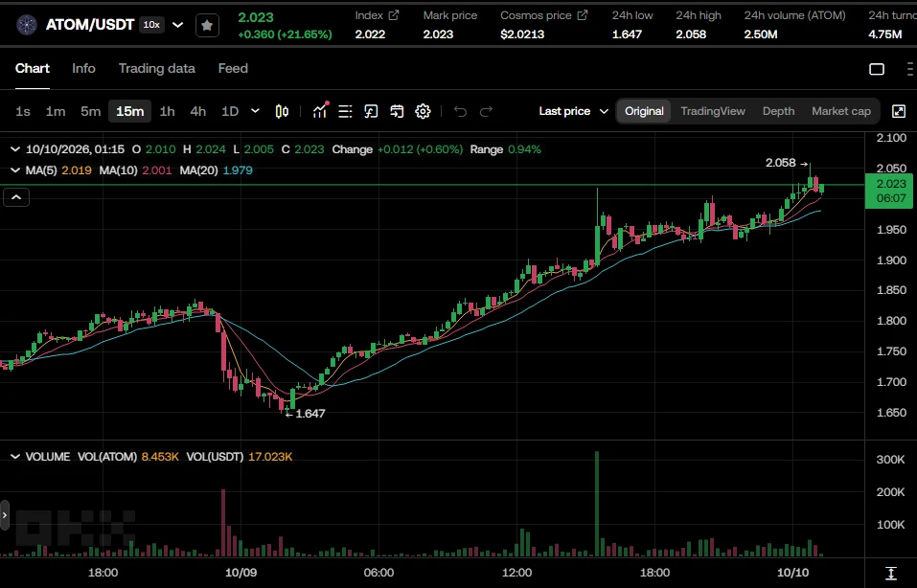Go to the Trading data tab
Screen dimensions: 917x588
point(157,68)
